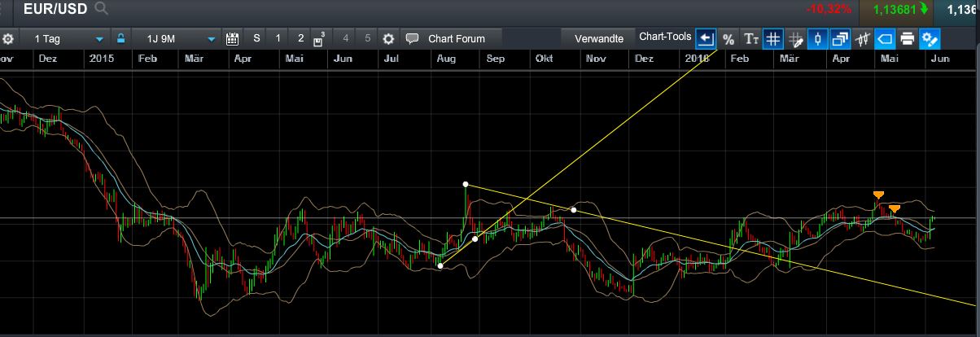Screen dimensions: 980x337
Task: Open the 1J 9M period dropdown
Action: pos(176,38)
